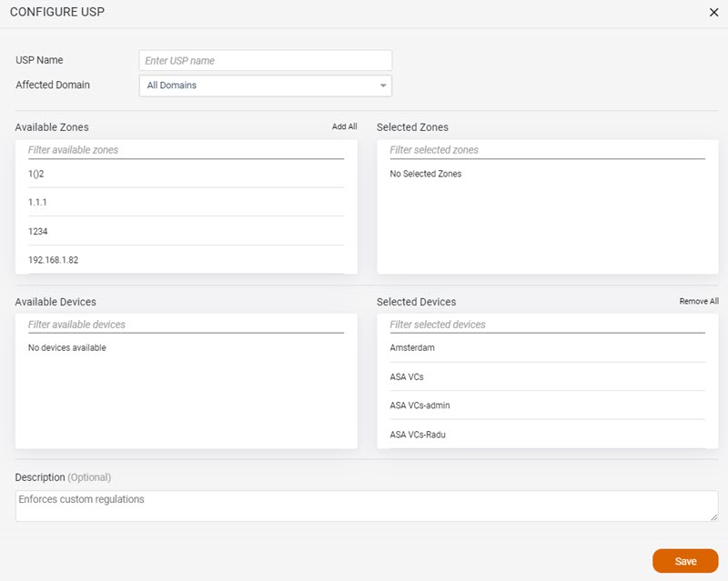Click the Filter selected zones field
The height and width of the screenshot is (581, 728).
coord(548,150)
